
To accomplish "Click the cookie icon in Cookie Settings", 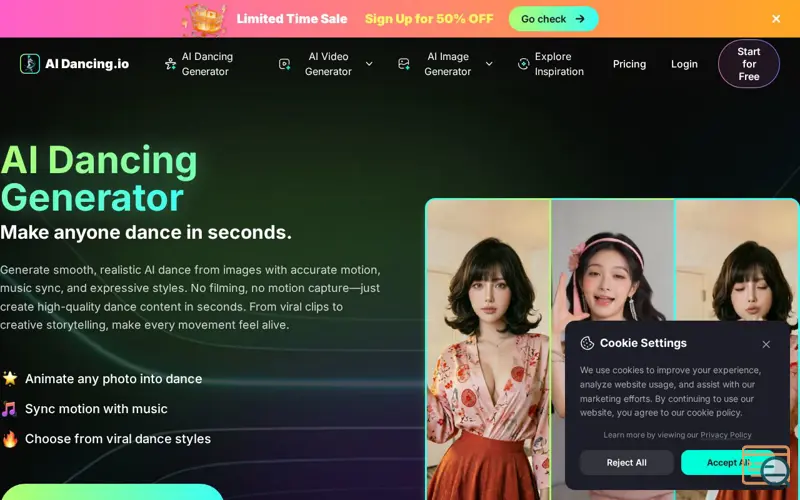I will [x=587, y=343].
